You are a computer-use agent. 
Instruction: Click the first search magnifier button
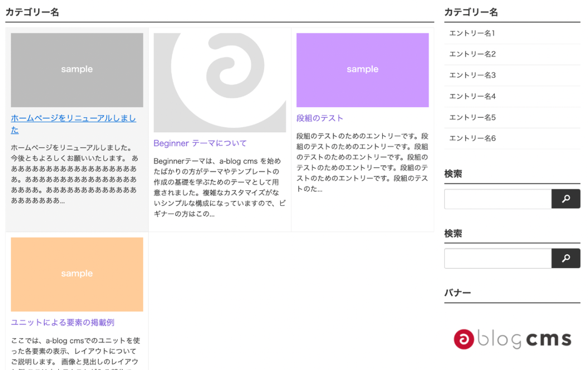(565, 199)
